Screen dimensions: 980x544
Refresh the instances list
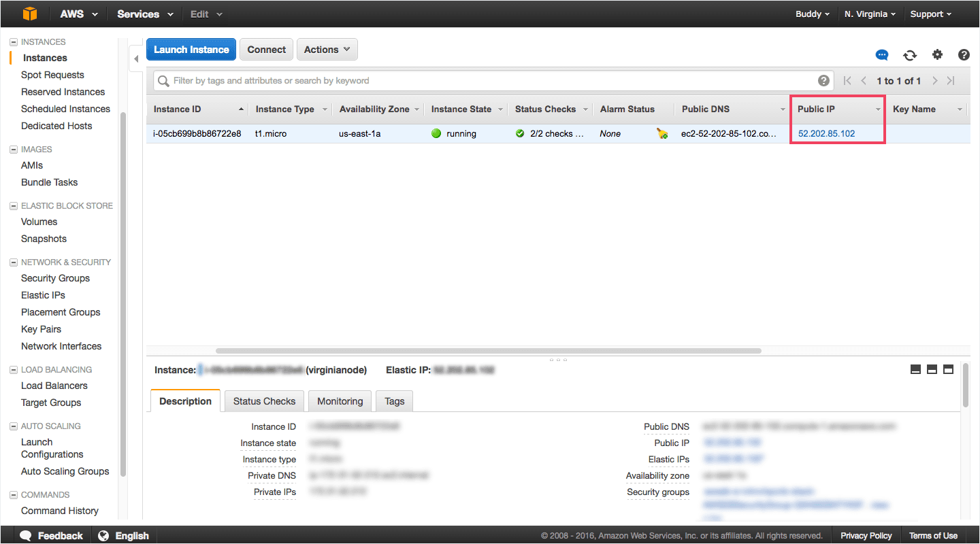(x=910, y=55)
